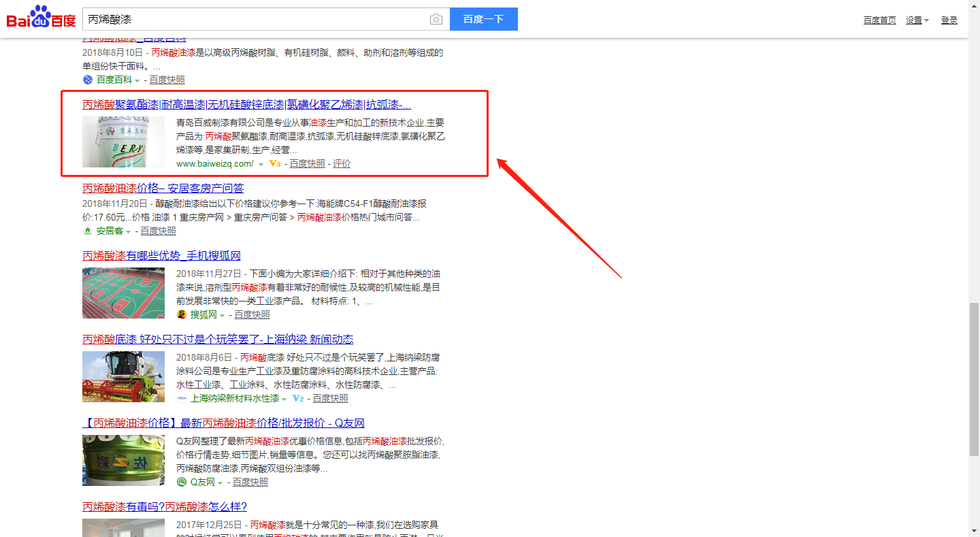The image size is (980, 537).
Task: Open 【丙烯酸油漆价格】Q友网 result title
Action: click(223, 423)
